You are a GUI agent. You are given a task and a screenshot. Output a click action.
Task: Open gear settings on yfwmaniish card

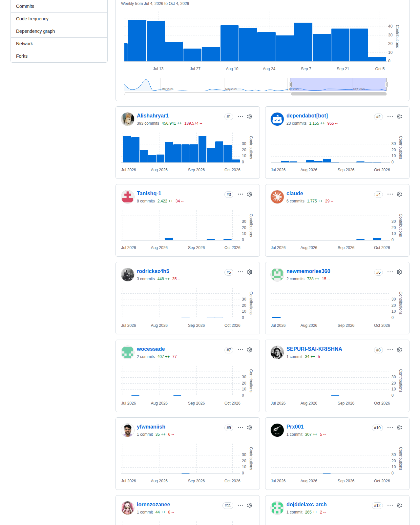[250, 428]
